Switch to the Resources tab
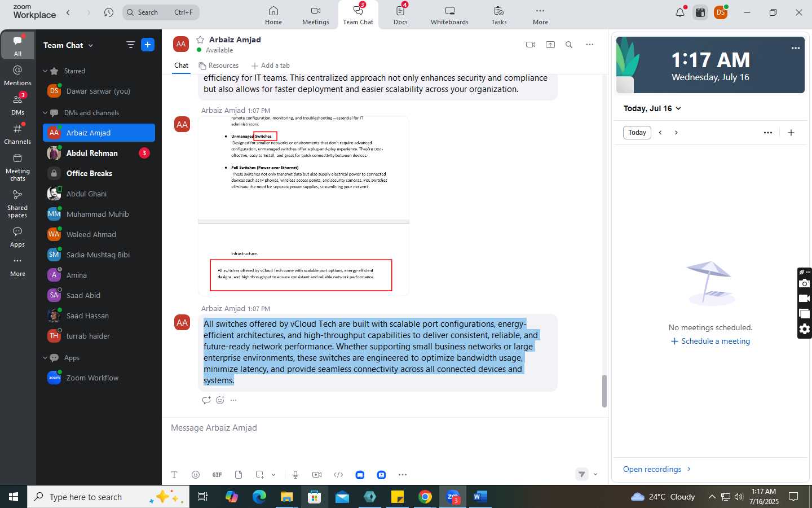This screenshot has width=812, height=508. click(219, 65)
